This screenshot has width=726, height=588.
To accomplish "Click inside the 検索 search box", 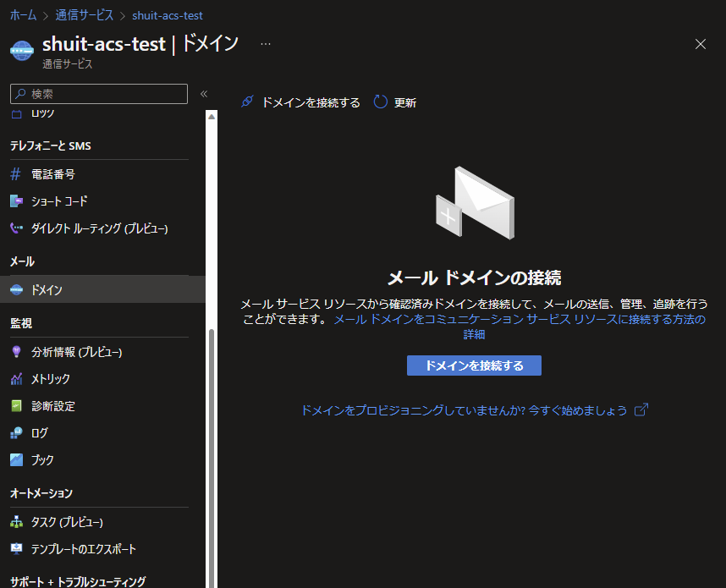I will (x=97, y=94).
